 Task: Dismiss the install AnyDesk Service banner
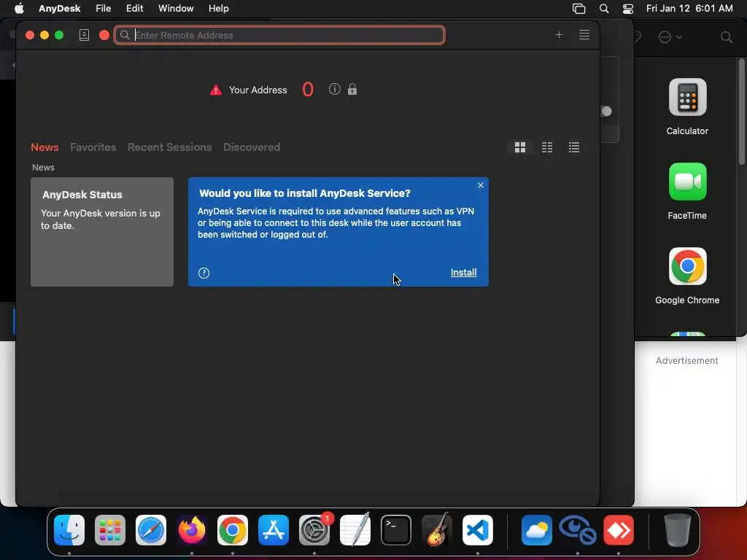480,185
